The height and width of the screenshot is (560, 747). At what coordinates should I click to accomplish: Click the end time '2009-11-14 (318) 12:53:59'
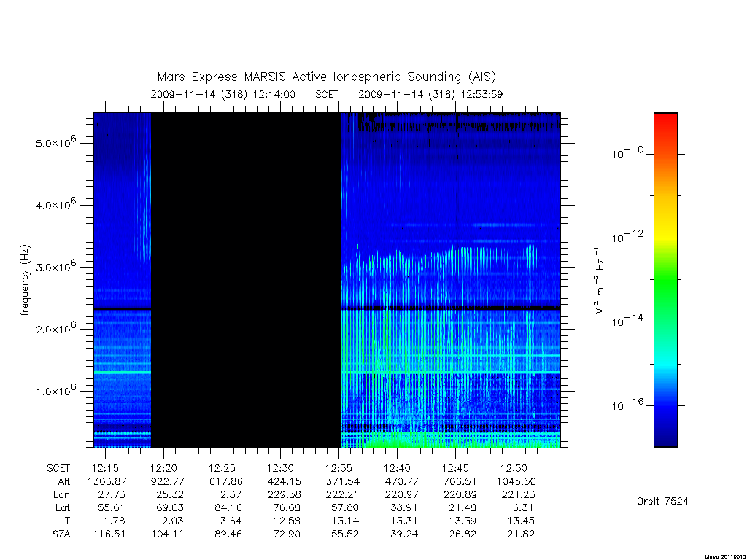point(430,94)
